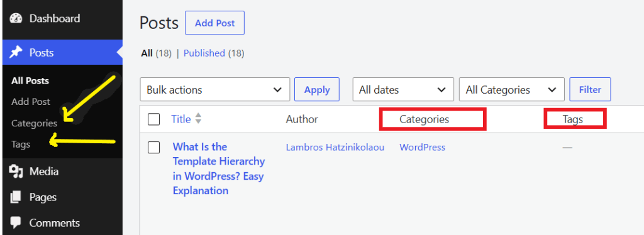Open the Bulk actions dropdown
The image size is (644, 235).
click(x=215, y=89)
